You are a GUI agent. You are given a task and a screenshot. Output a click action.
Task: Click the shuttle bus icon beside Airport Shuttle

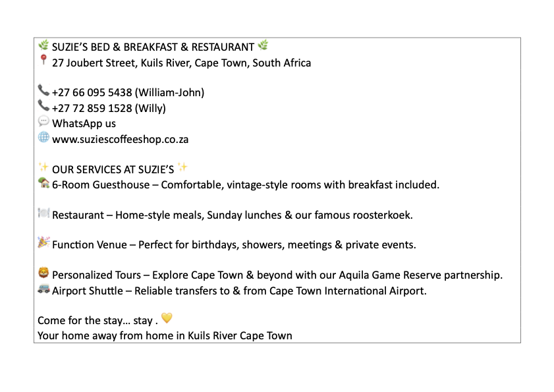43,289
